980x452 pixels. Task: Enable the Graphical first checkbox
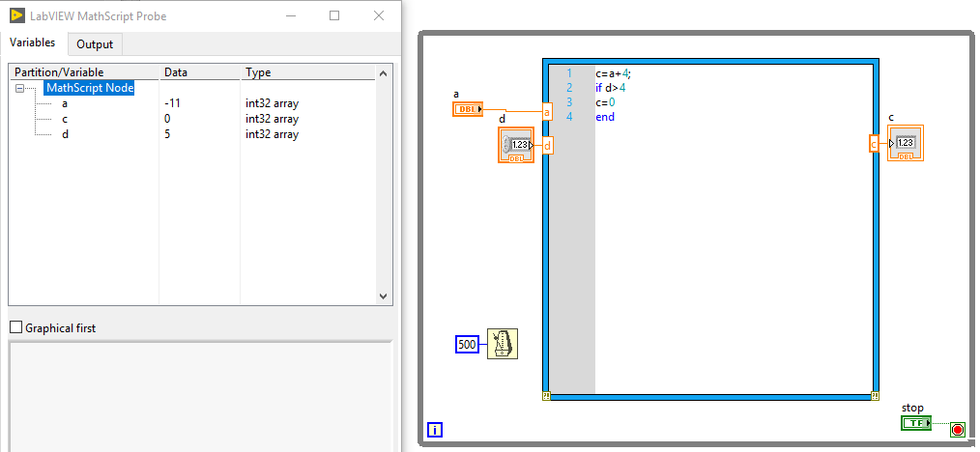click(x=16, y=327)
